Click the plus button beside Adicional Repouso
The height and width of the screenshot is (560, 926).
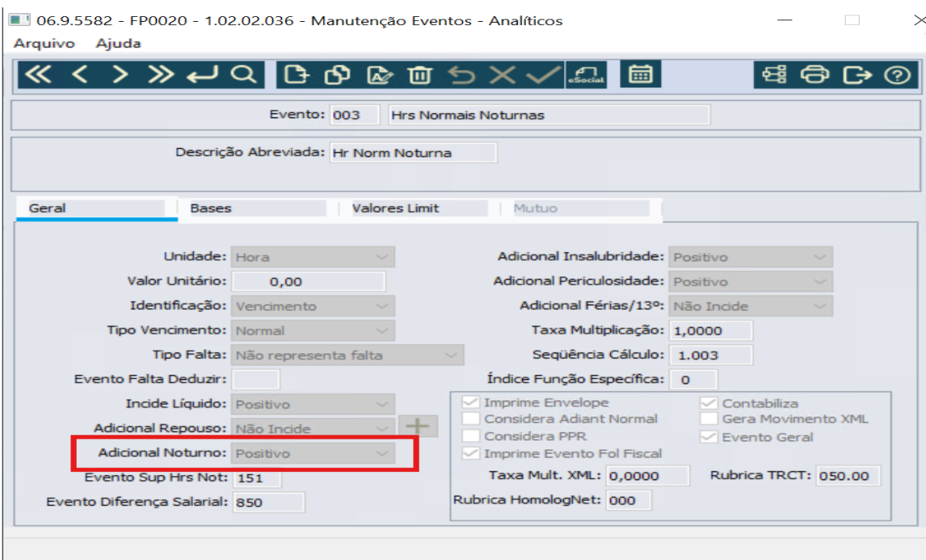[x=418, y=425]
